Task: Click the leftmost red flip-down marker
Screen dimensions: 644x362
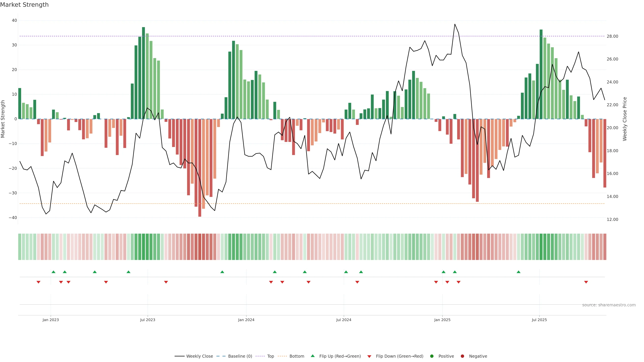Action: click(39, 282)
